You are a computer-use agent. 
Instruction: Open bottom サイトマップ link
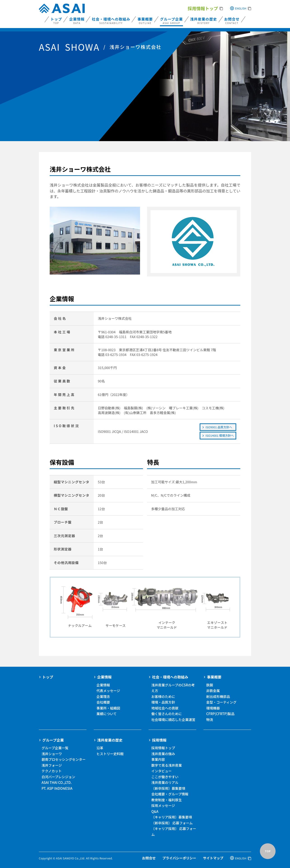click(213, 858)
